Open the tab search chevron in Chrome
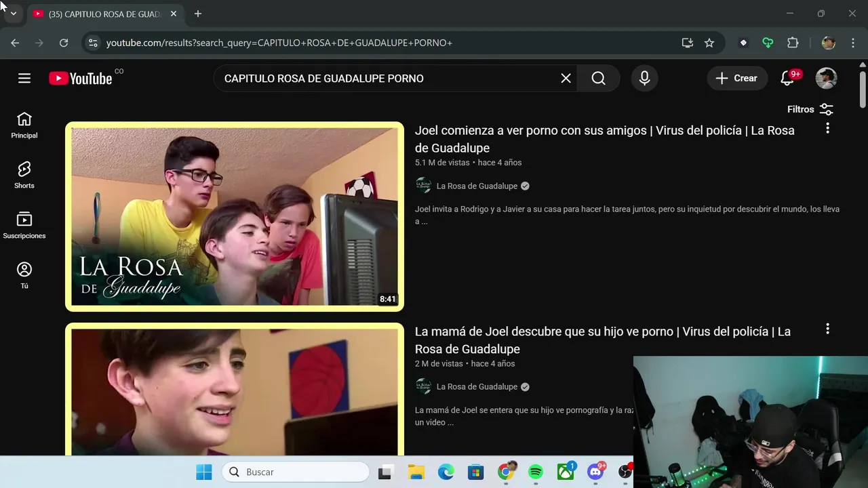868x488 pixels. (x=13, y=14)
